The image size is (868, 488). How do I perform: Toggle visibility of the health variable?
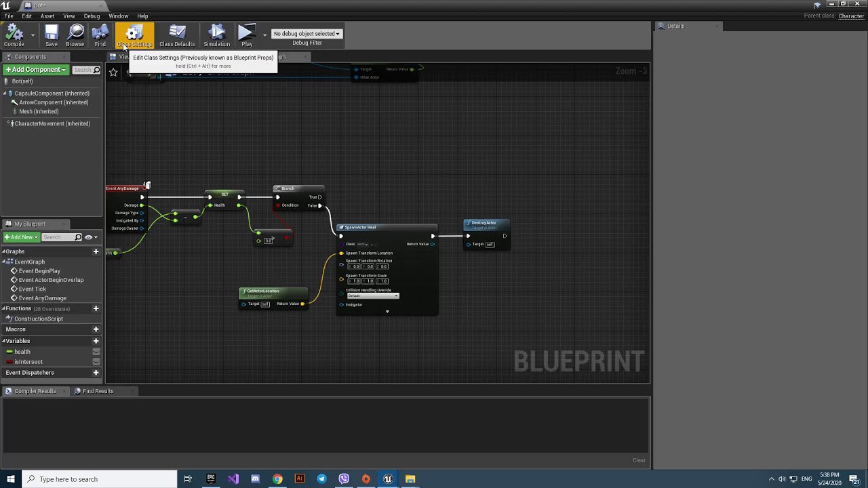[x=96, y=352]
